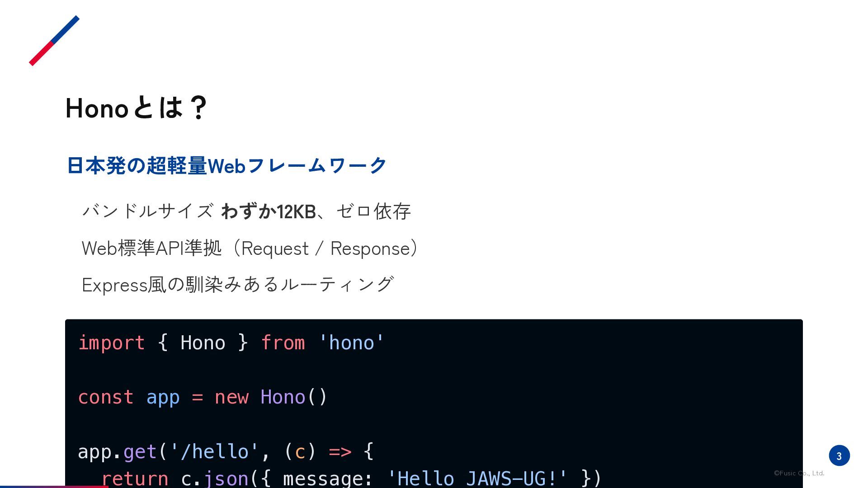Click the 'hono' string literal in code
This screenshot has width=868, height=488.
351,343
